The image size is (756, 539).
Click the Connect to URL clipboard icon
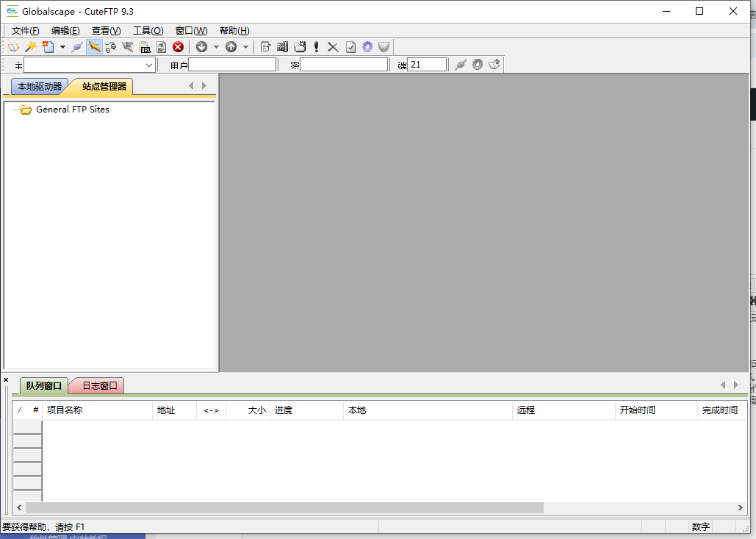(x=145, y=47)
